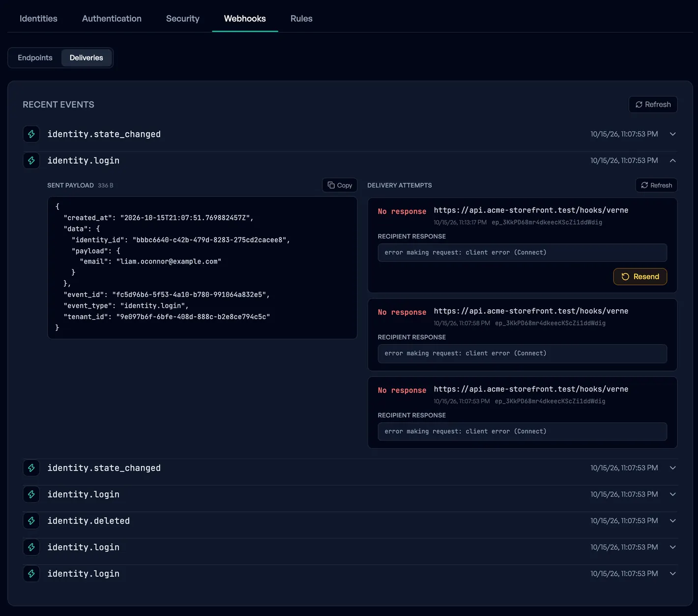Click endpoint ID next to 11:07:58 PM timestamp
Image resolution: width=698 pixels, height=616 pixels.
550,323
